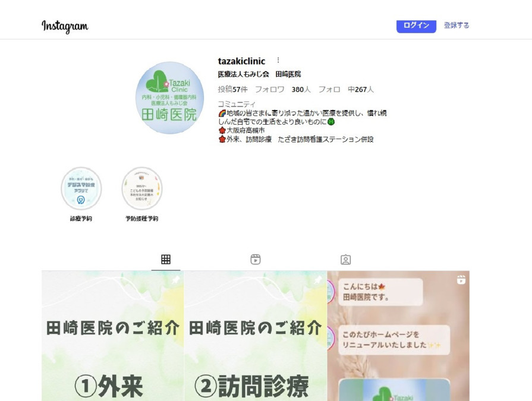Open the pinned post ①外来

pyautogui.click(x=113, y=336)
